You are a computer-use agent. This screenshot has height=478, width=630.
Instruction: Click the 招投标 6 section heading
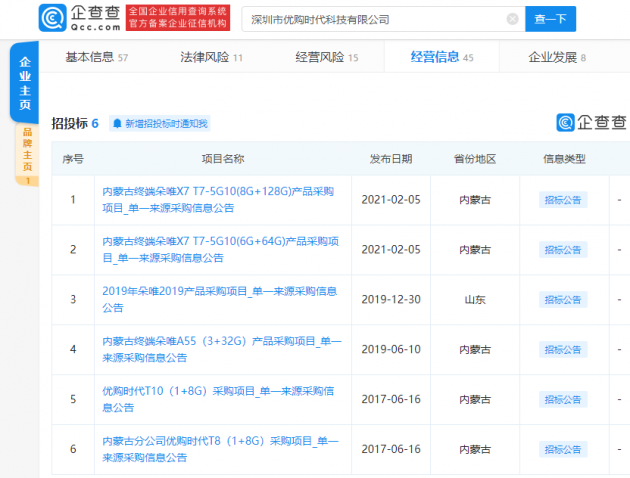[75, 123]
